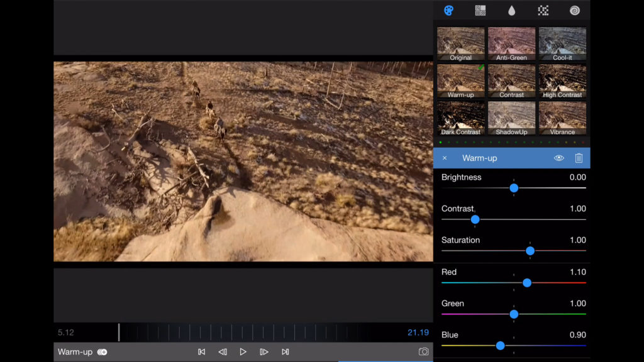Apply the Anti-Green filter preset
The height and width of the screenshot is (362, 644).
tap(511, 44)
